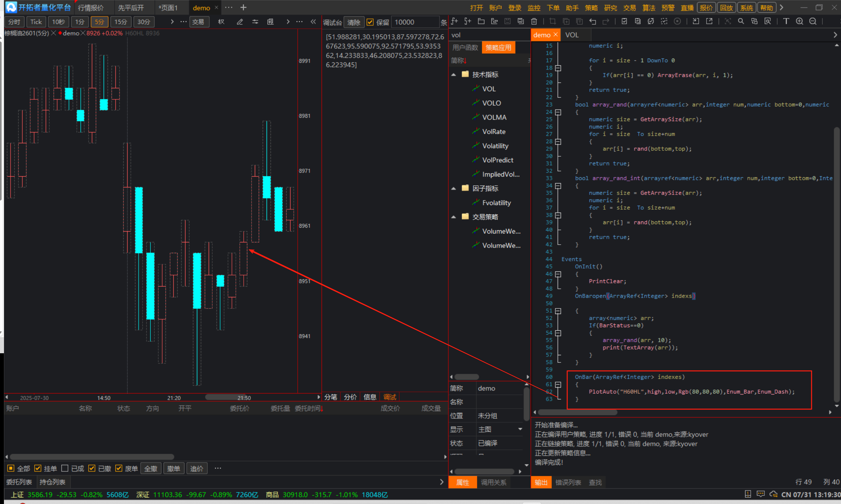Screen dimensions: 841x504
Task: Click the find-and-replace icon
Action: [x=754, y=21]
